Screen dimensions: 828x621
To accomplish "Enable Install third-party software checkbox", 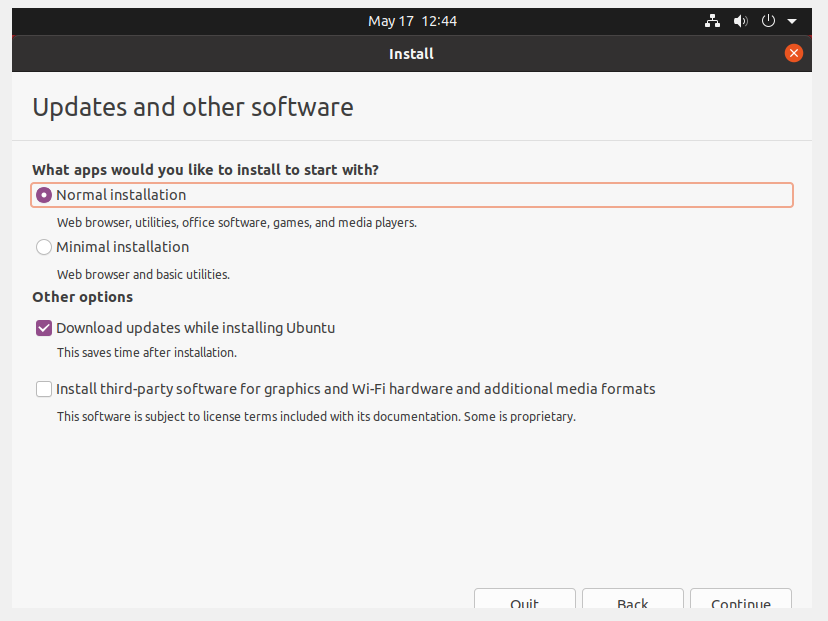I will pos(44,389).
